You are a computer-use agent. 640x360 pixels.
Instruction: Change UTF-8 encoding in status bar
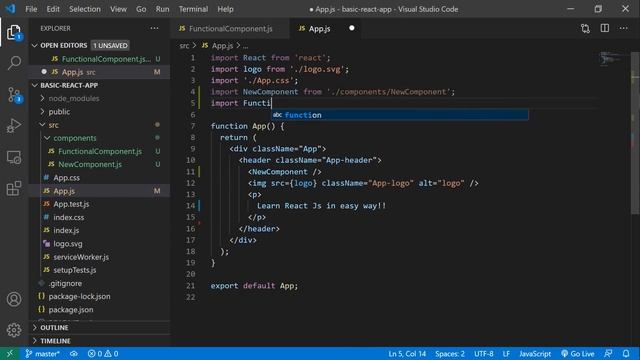click(x=484, y=353)
